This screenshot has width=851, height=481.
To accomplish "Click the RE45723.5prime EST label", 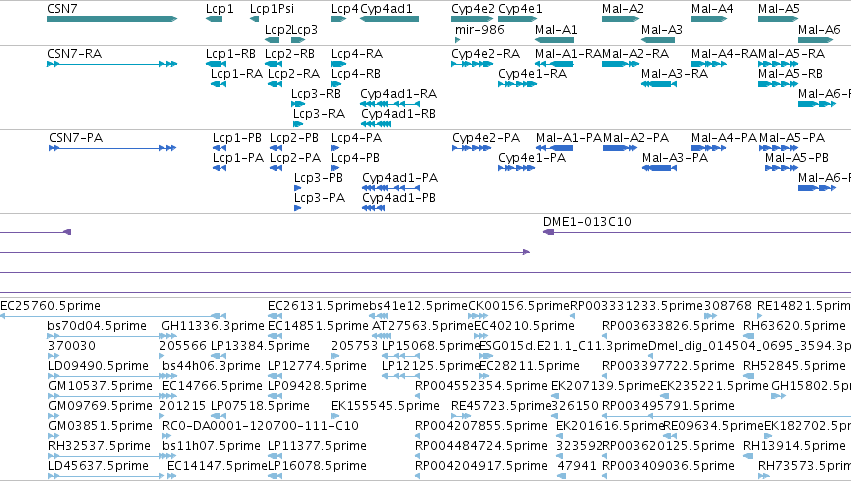I will 501,407.
